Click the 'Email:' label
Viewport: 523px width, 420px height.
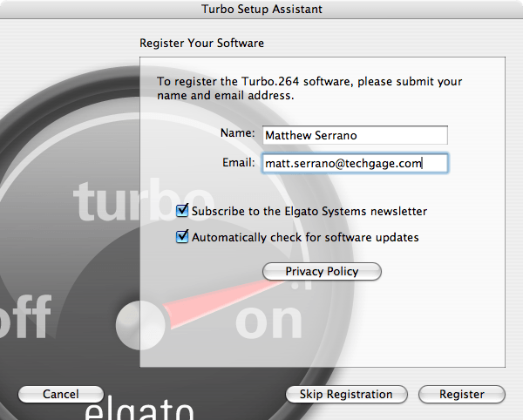[239, 162]
